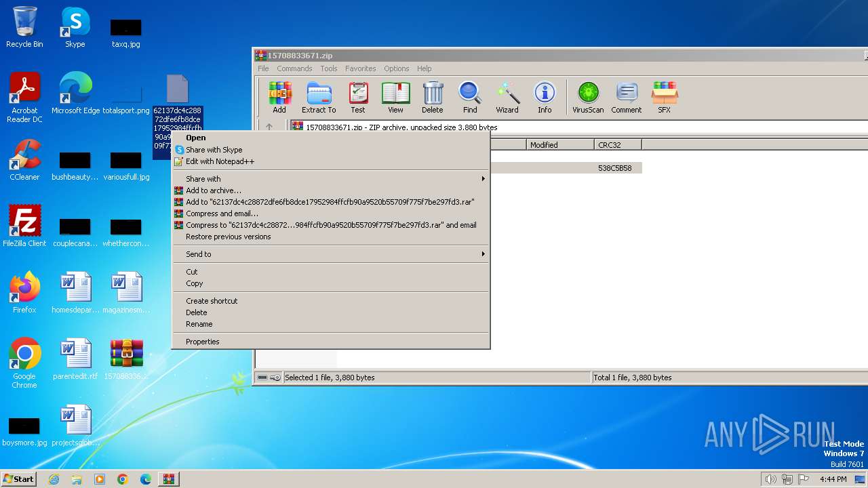Click the WinRAR taskbar button

pyautogui.click(x=168, y=479)
